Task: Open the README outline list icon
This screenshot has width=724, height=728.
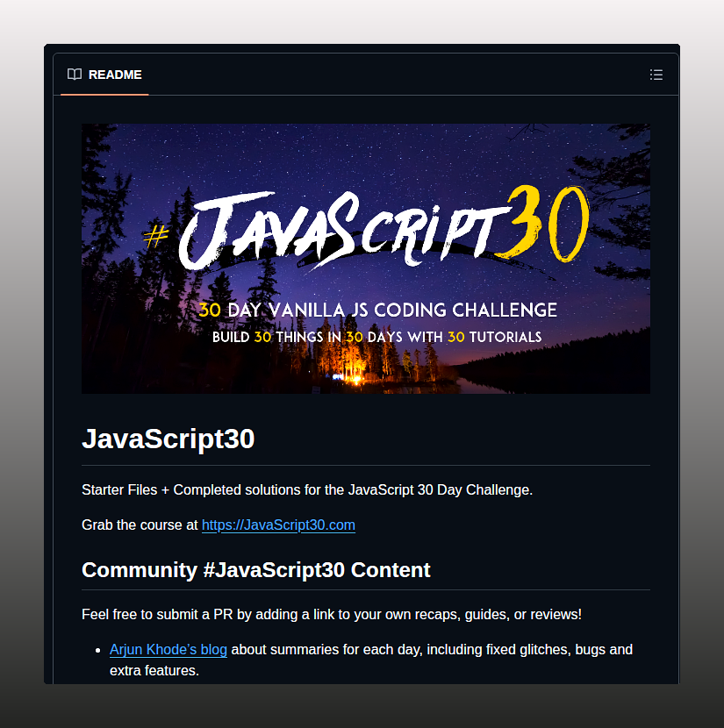Action: [656, 75]
